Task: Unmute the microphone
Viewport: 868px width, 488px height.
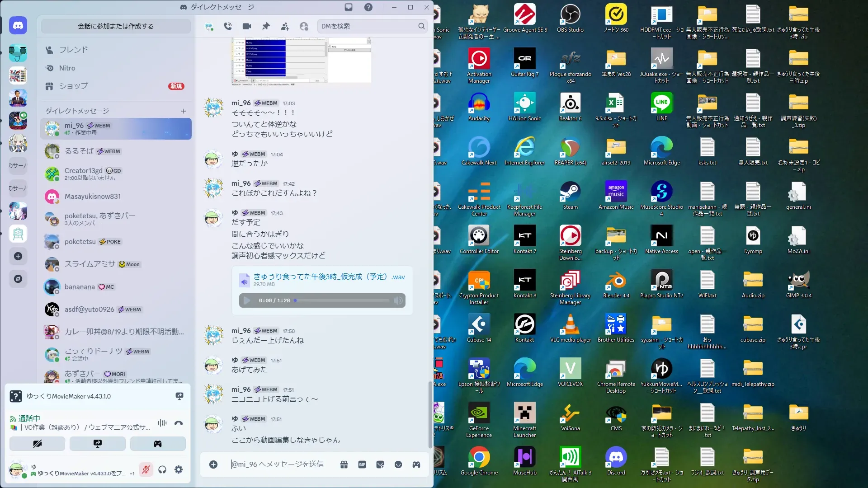Action: (146, 469)
